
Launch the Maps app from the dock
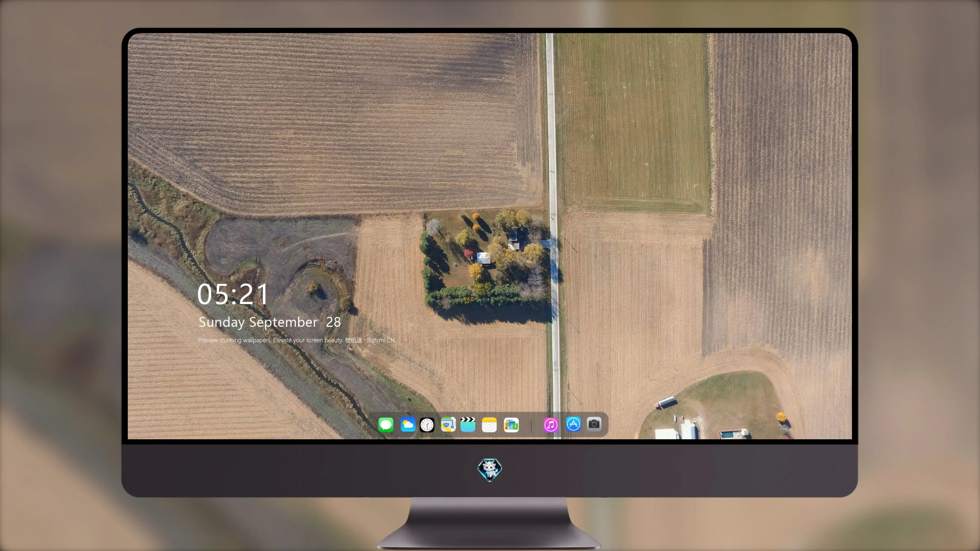click(448, 424)
